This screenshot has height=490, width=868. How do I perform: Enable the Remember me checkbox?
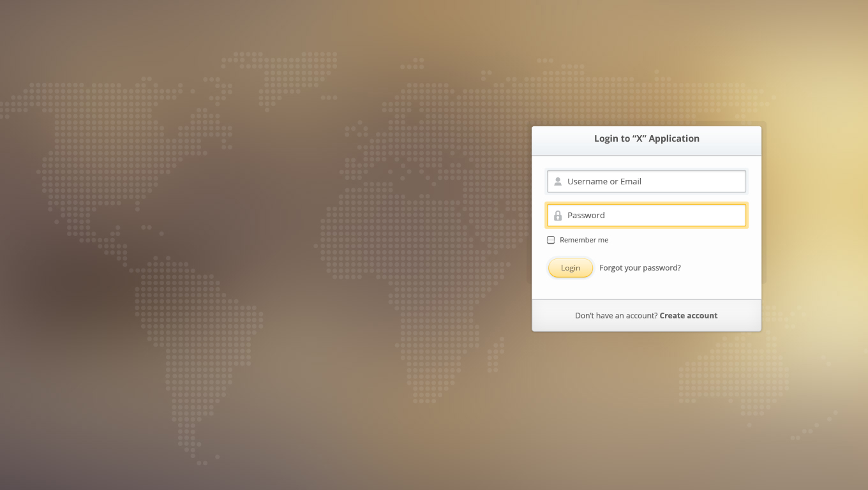pyautogui.click(x=551, y=240)
